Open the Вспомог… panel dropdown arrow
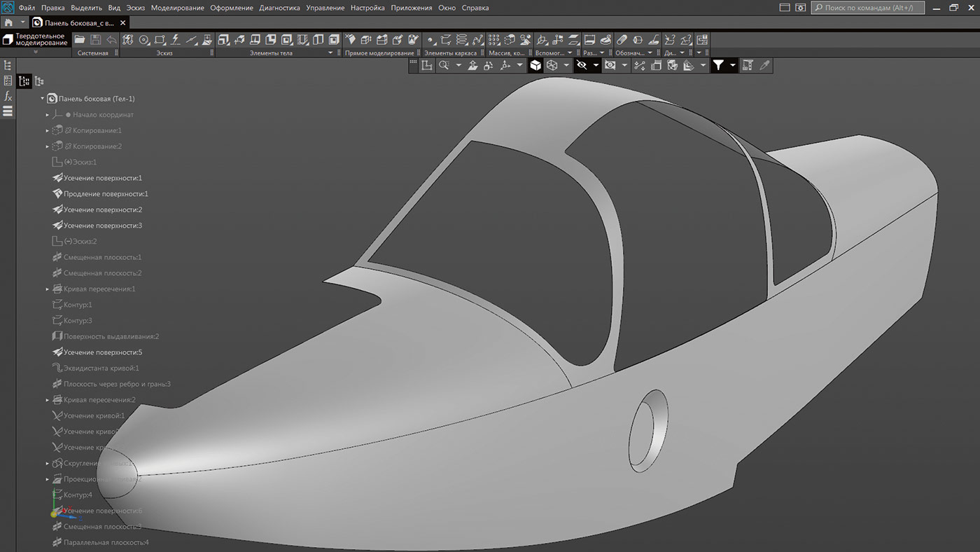 click(570, 53)
